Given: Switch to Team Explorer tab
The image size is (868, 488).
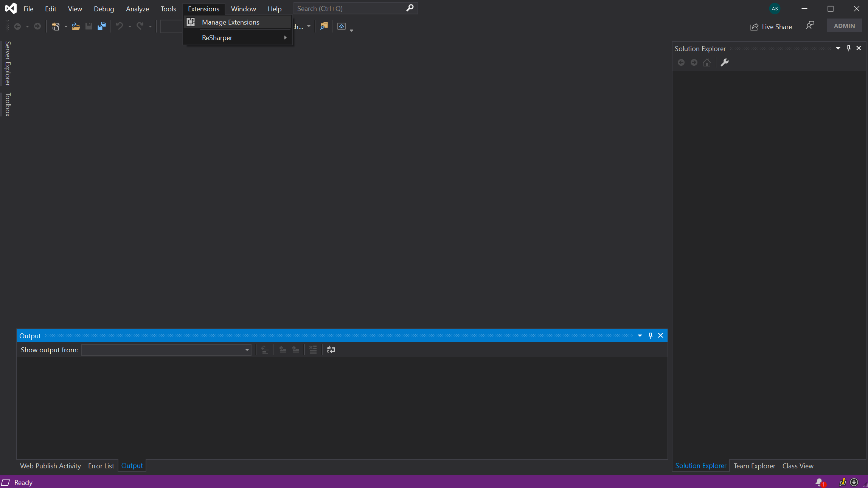Looking at the screenshot, I should pos(754,466).
